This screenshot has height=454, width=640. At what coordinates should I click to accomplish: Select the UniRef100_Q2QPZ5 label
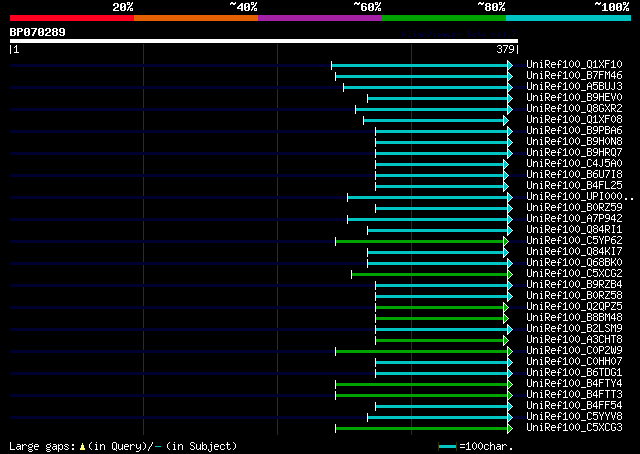(574, 307)
